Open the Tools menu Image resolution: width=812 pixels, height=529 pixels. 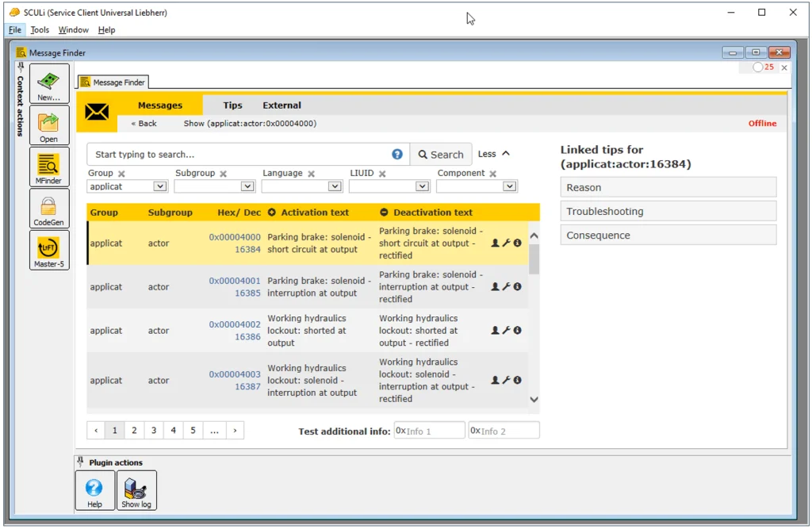click(x=40, y=30)
